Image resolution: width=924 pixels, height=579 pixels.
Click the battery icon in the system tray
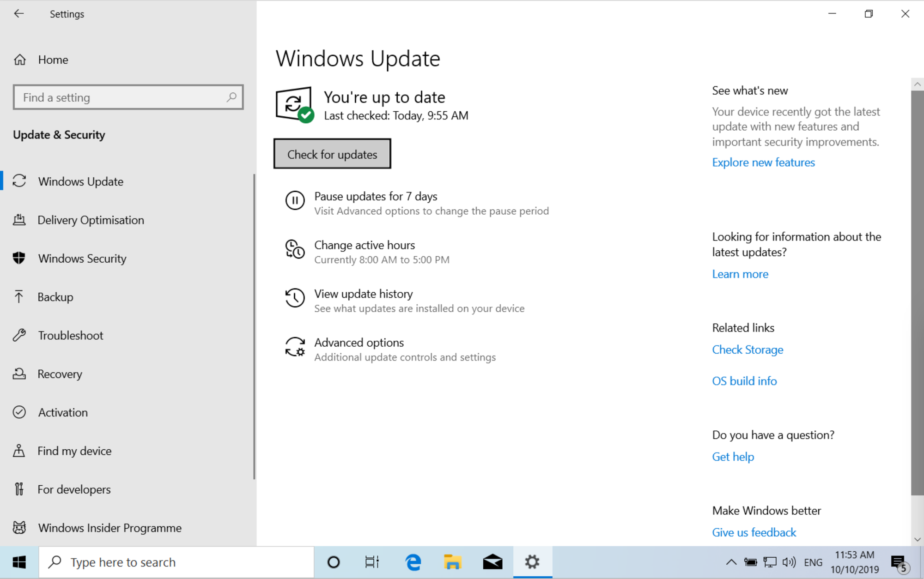tap(750, 562)
